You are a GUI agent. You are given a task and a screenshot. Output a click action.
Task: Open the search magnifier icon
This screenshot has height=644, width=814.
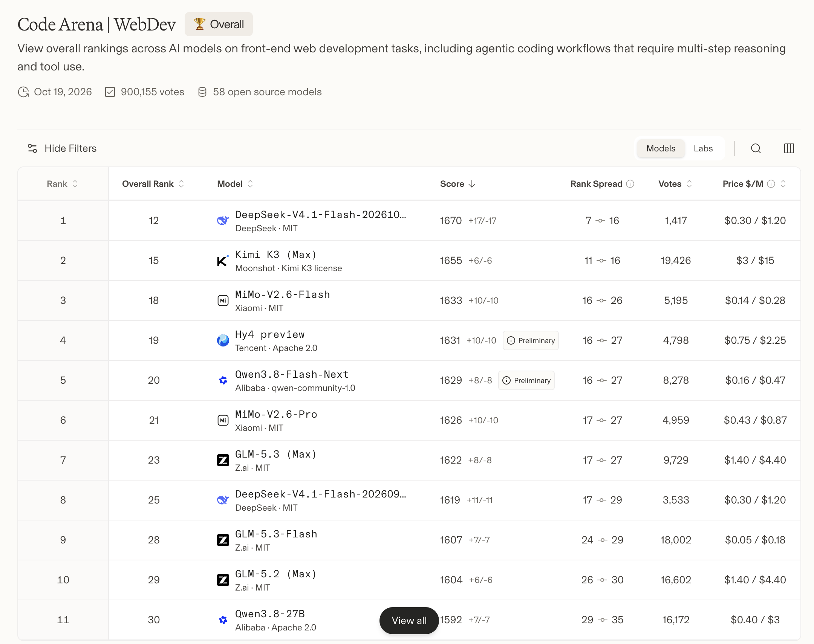(x=756, y=148)
